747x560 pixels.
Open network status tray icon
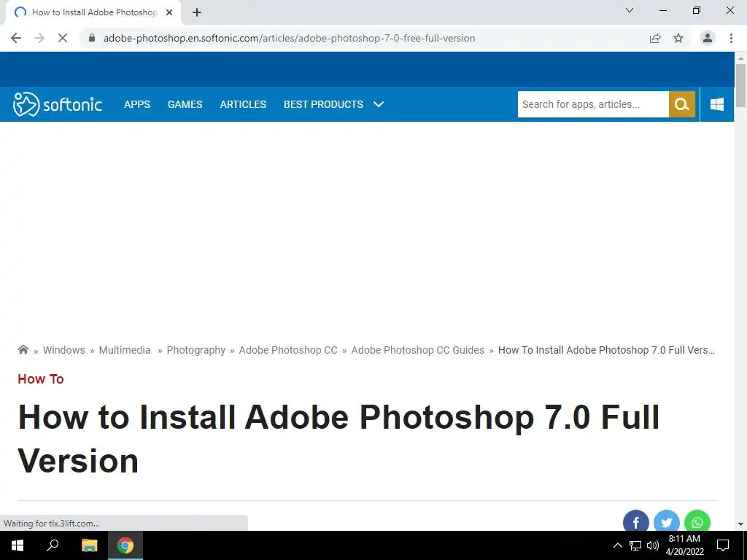[635, 545]
